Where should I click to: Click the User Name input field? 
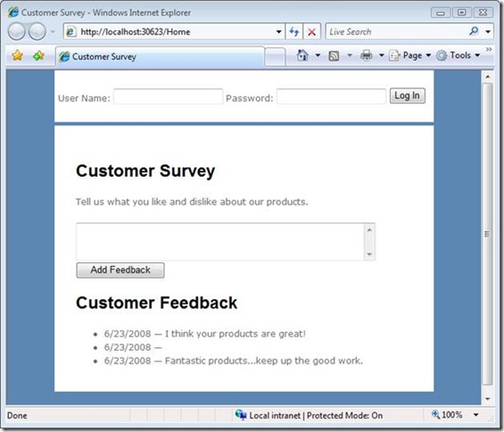[x=168, y=96]
